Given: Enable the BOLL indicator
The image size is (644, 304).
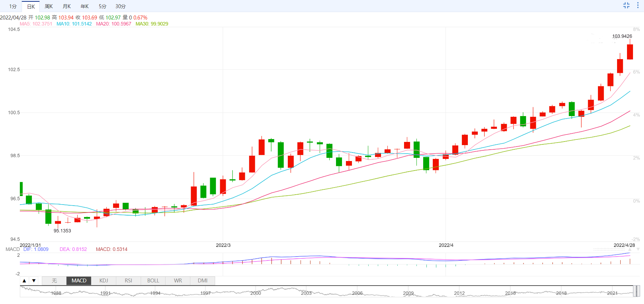Looking at the screenshot, I should 153,281.
